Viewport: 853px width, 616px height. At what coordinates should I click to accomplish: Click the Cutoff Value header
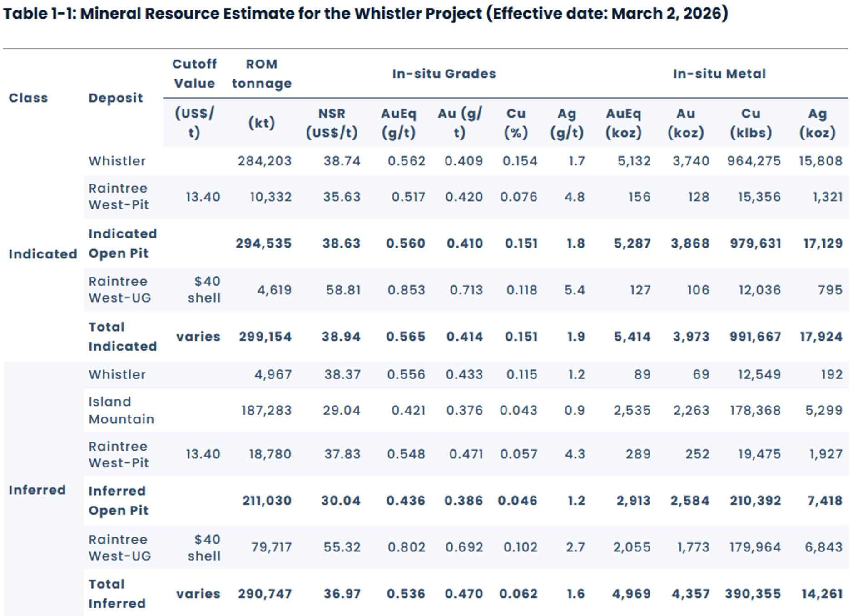click(x=194, y=74)
